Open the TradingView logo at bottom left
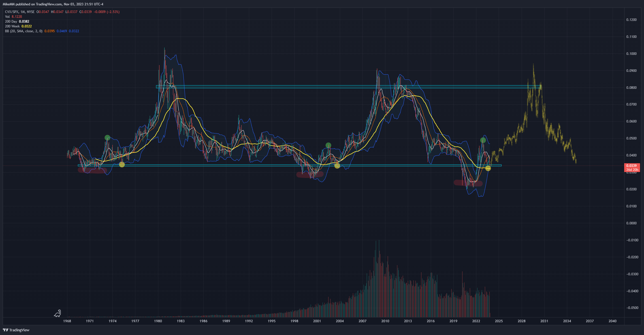This screenshot has width=644, height=335. (x=16, y=330)
